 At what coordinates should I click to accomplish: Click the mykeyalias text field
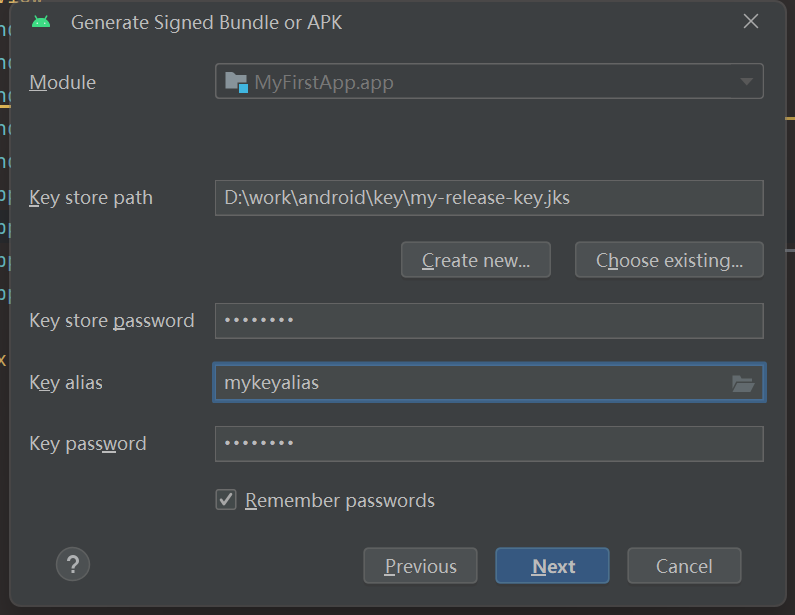470,383
